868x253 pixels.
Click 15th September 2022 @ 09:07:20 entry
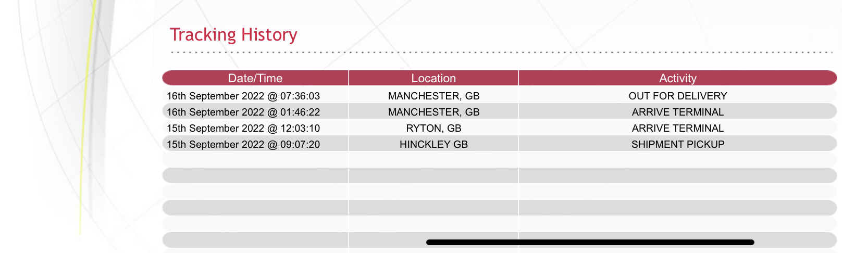point(243,144)
